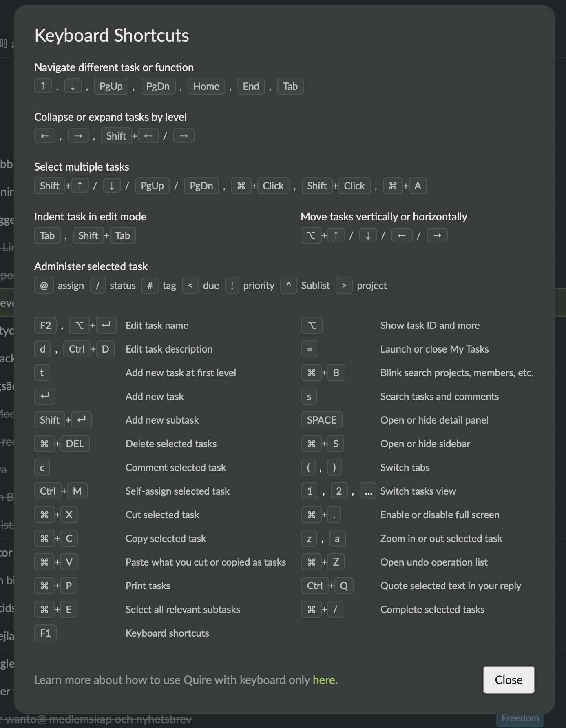The image size is (566, 728).
Task: Click the "Edit task name" label
Action: (x=157, y=325)
